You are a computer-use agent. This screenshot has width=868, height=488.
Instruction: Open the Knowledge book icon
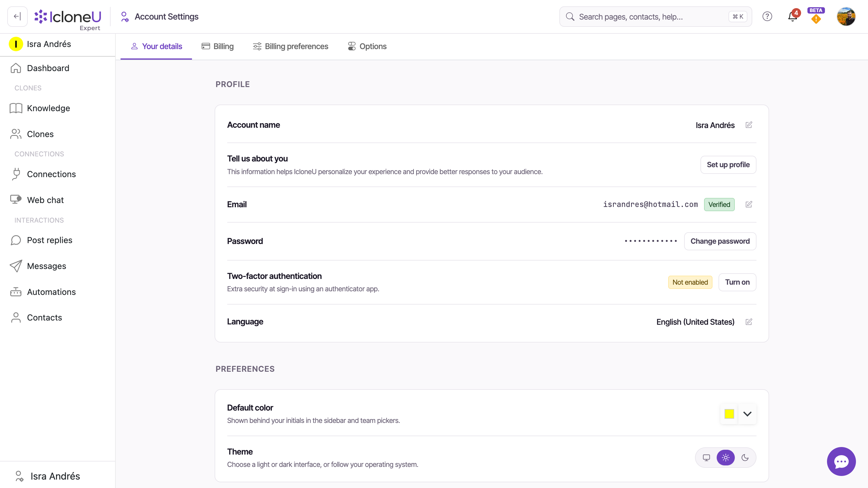(16, 108)
